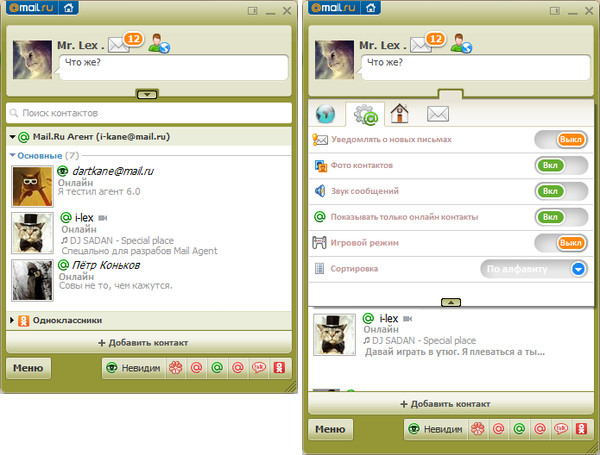Click the Одноклассники orange icon in group header

[x=23, y=321]
